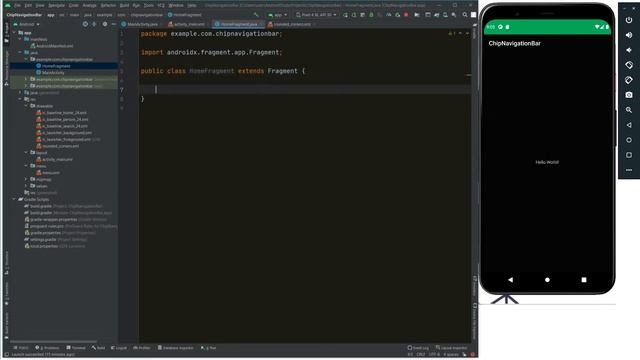The image size is (640, 360).
Task: Select menu.xml in the menu folder
Action: pyautogui.click(x=48, y=172)
